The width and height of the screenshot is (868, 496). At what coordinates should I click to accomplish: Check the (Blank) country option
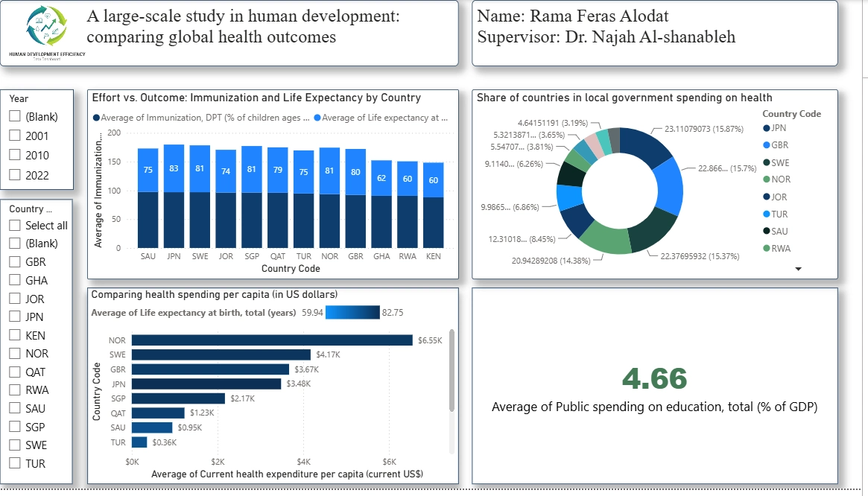pos(15,243)
